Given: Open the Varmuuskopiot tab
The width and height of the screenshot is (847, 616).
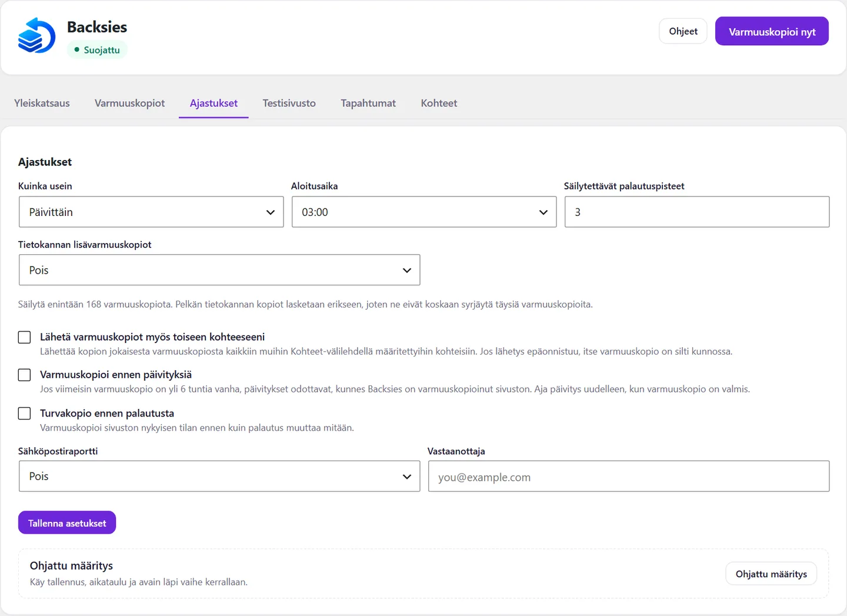Looking at the screenshot, I should 129,103.
